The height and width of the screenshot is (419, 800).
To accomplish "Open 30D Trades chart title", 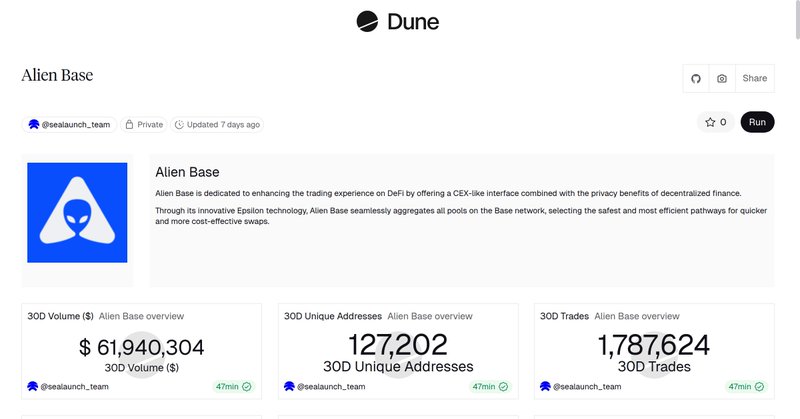I will [x=564, y=316].
